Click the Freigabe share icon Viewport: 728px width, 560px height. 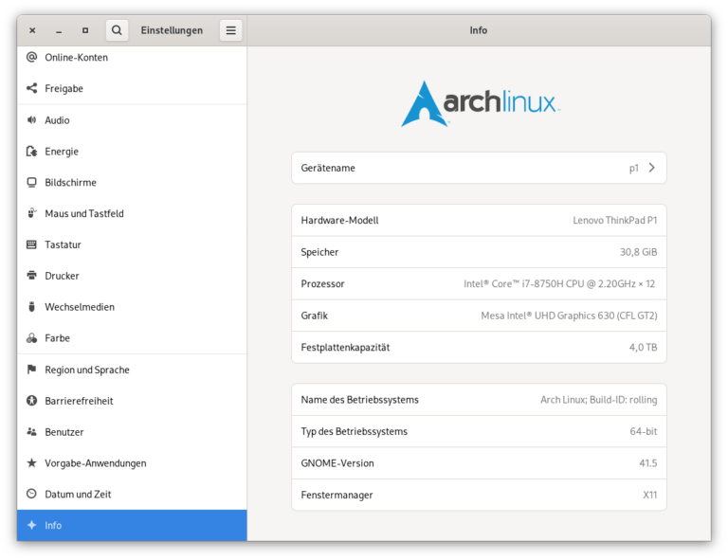(x=31, y=88)
